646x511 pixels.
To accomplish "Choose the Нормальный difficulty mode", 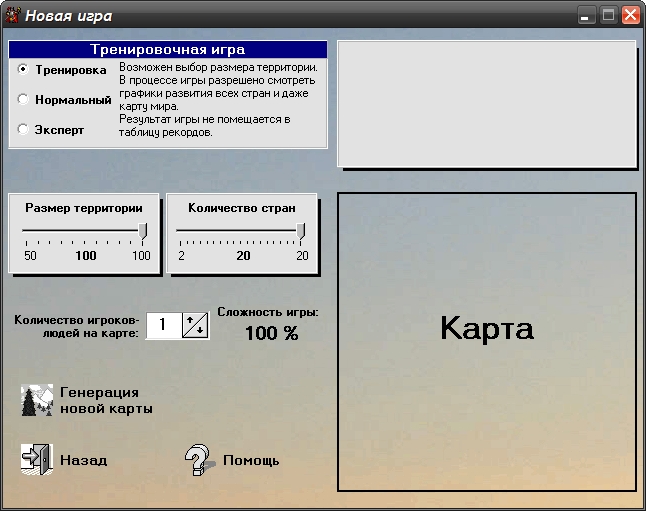I will pos(23,99).
